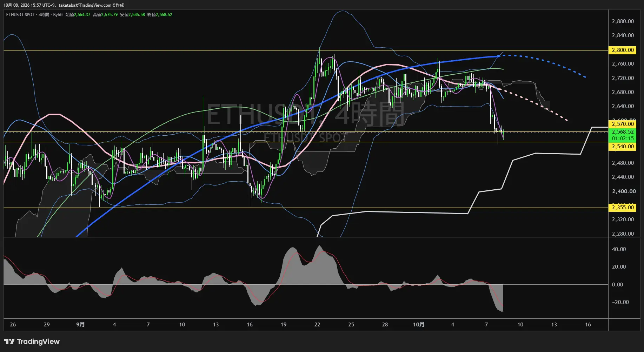
Task: Click the 9月 date label on the time axis
Action: (80, 325)
